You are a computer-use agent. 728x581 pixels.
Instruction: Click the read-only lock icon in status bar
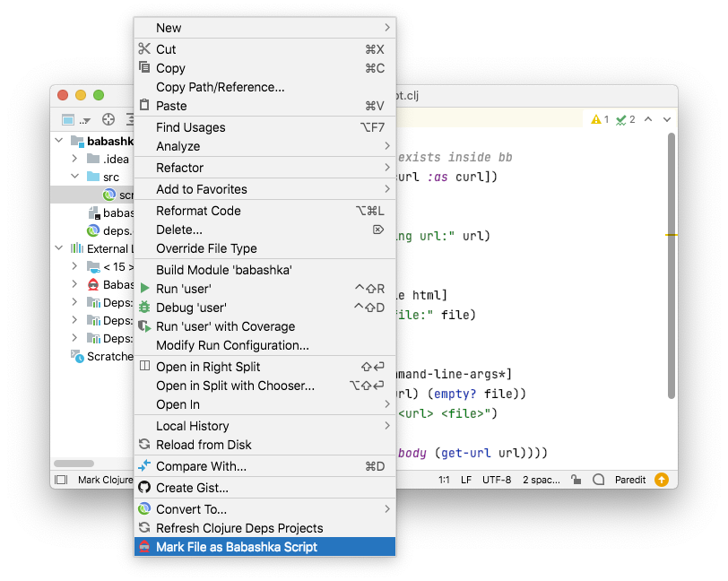pyautogui.click(x=576, y=480)
